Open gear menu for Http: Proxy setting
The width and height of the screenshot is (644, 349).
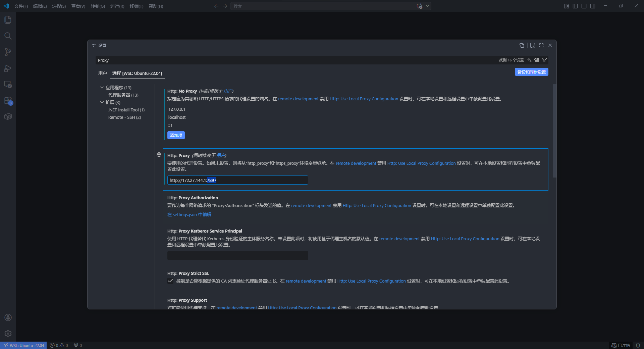pyautogui.click(x=159, y=155)
